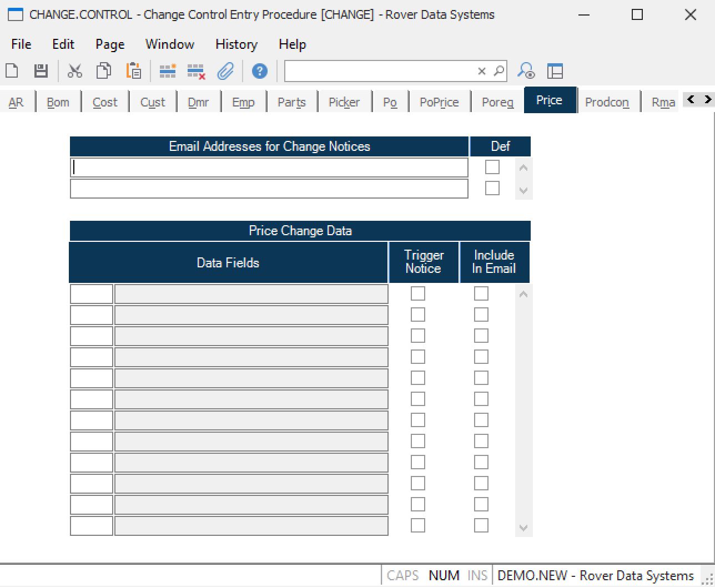This screenshot has width=715, height=588.
Task: Click the Save disk icon
Action: 41,71
